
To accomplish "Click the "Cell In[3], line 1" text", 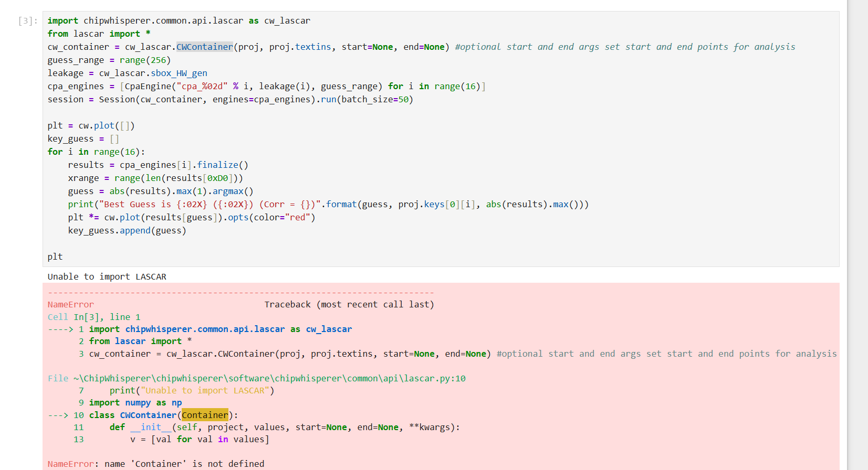I will [94, 317].
